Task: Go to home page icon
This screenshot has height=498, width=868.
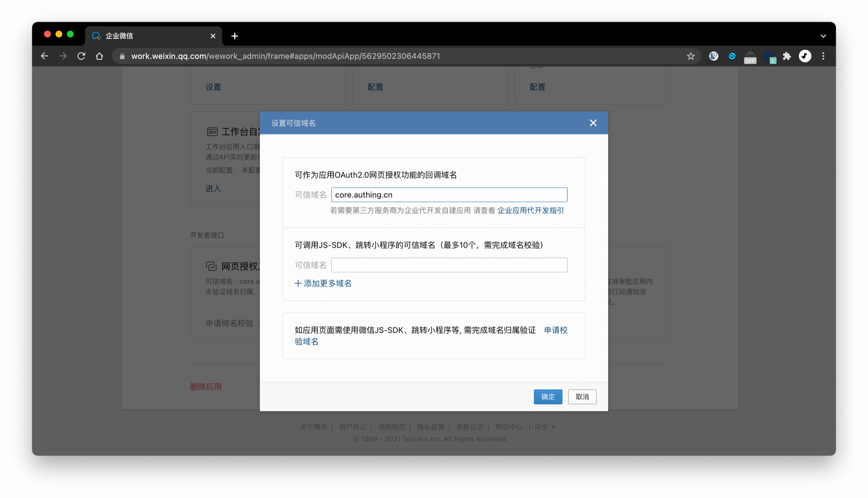Action: (99, 56)
